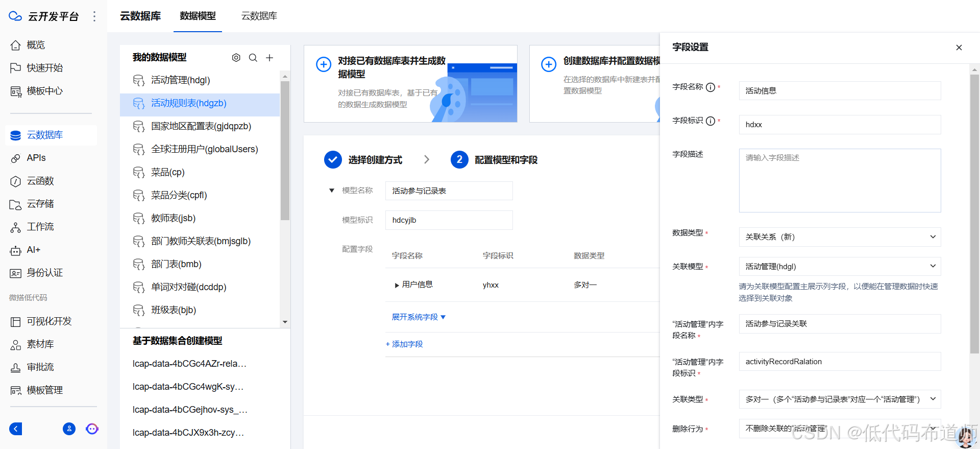This screenshot has height=449, width=980.
Task: Select 菜品分类(cpfl) model
Action: point(200,195)
